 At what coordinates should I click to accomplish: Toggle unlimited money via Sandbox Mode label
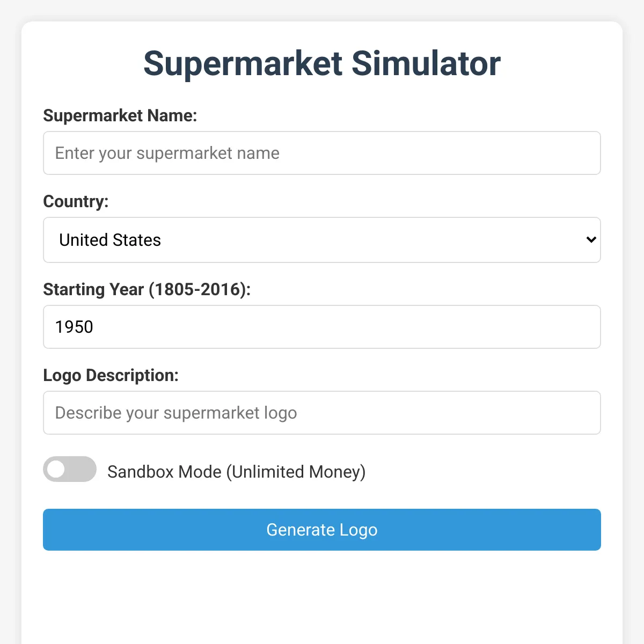236,472
